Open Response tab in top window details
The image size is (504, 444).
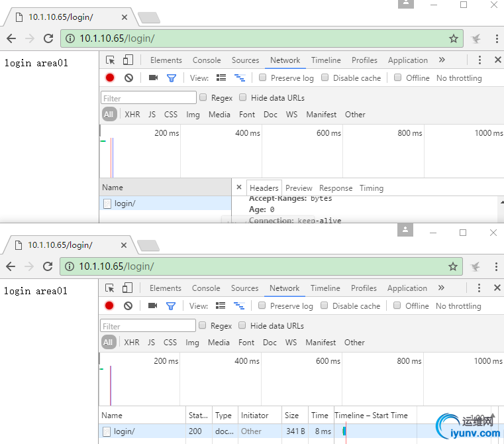click(x=336, y=188)
